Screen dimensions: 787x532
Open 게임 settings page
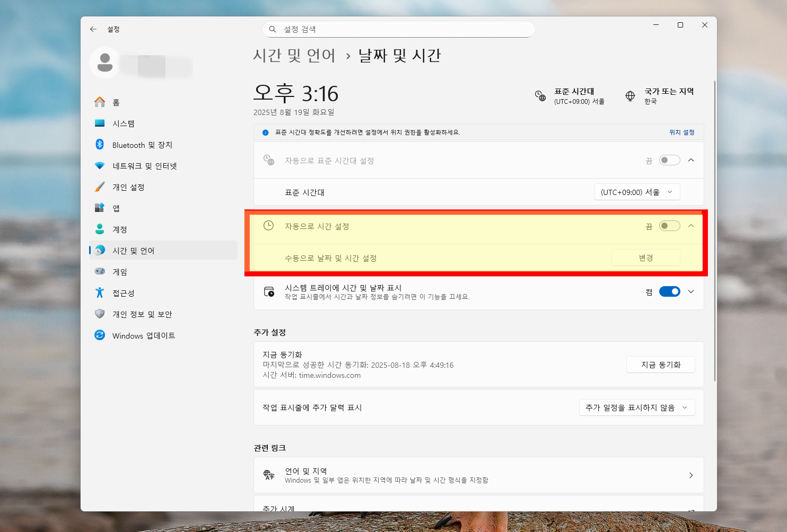[163, 271]
